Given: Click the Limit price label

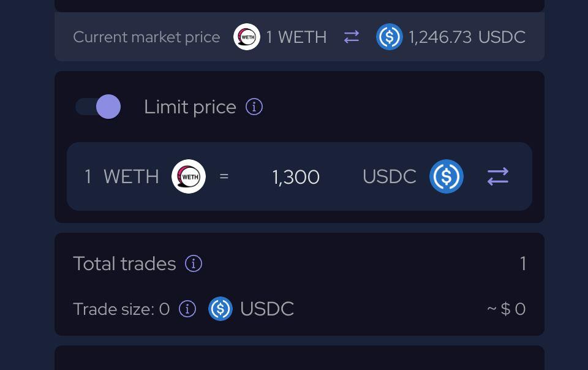Looking at the screenshot, I should [x=190, y=107].
